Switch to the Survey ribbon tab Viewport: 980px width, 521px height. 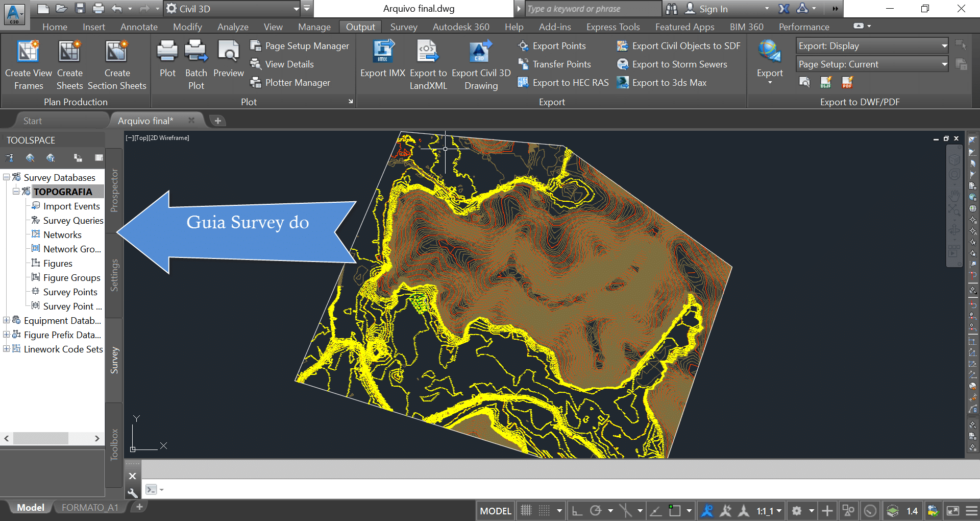click(x=403, y=27)
